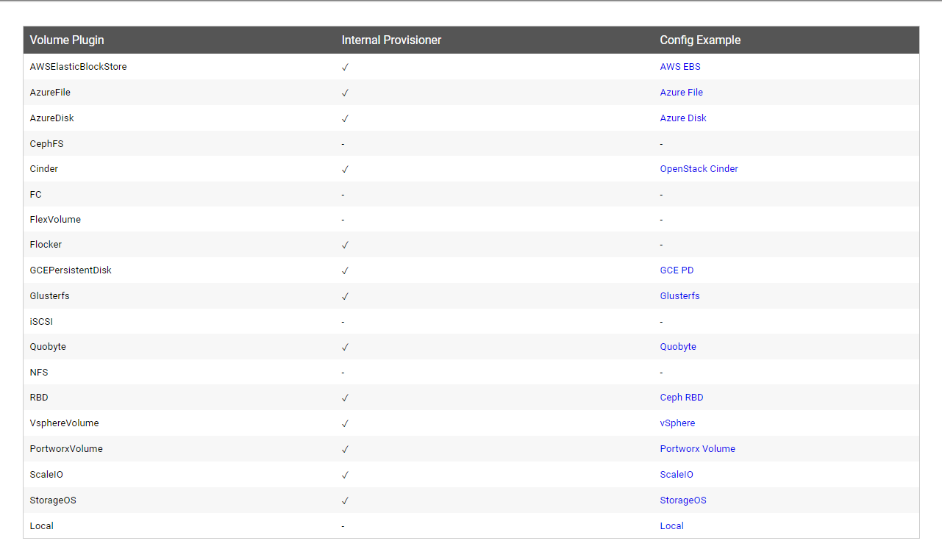Open the Azure File config link

click(x=682, y=93)
